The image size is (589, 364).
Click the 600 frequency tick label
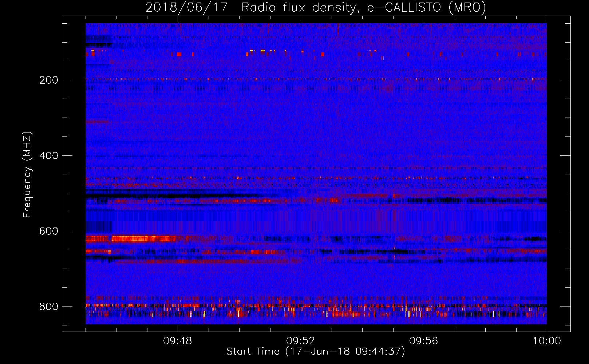coord(49,232)
